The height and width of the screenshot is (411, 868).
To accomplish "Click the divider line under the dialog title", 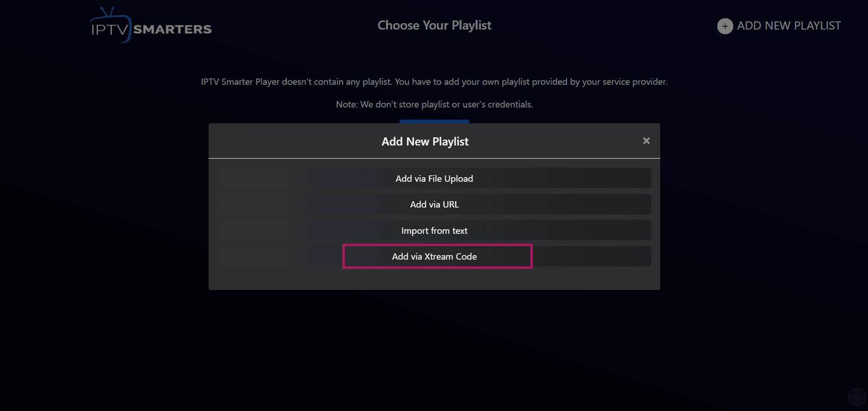I will coord(434,159).
